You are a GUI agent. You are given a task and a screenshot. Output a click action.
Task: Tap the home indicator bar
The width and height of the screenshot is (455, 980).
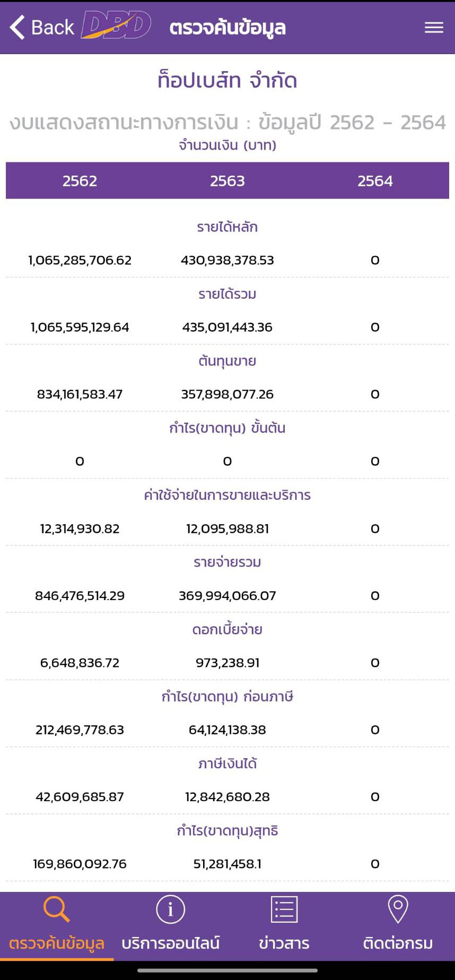pyautogui.click(x=227, y=970)
